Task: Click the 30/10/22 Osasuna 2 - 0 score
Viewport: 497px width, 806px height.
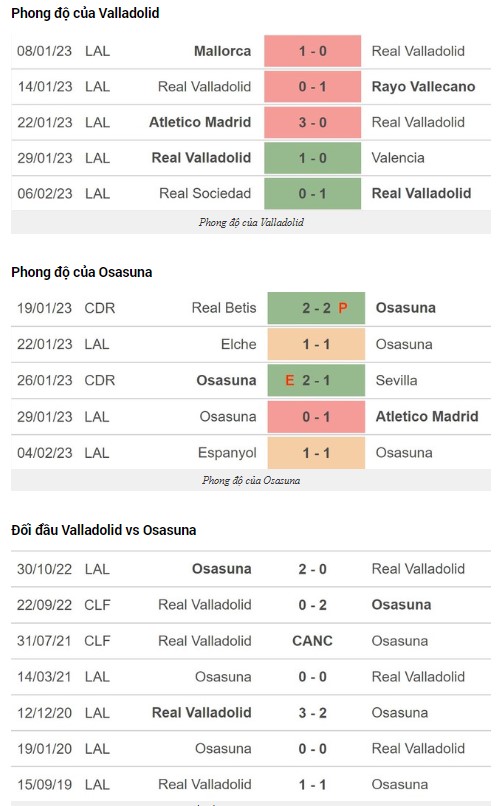Action: point(312,569)
